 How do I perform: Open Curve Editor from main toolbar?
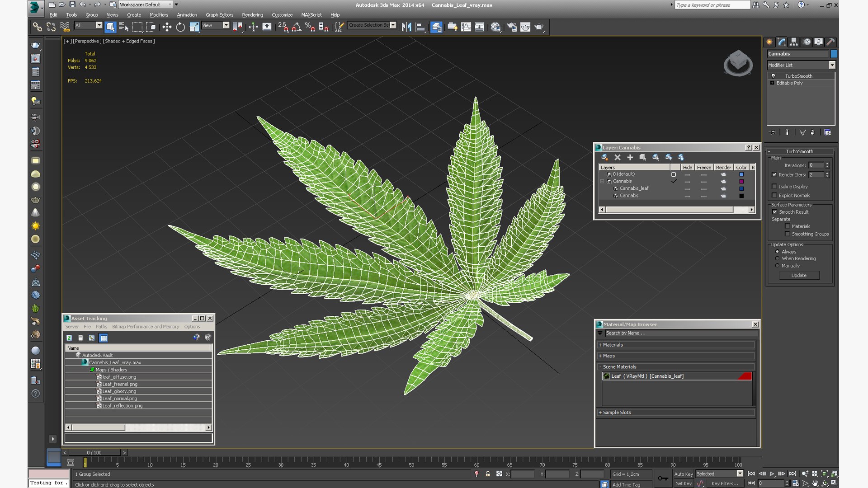[466, 27]
